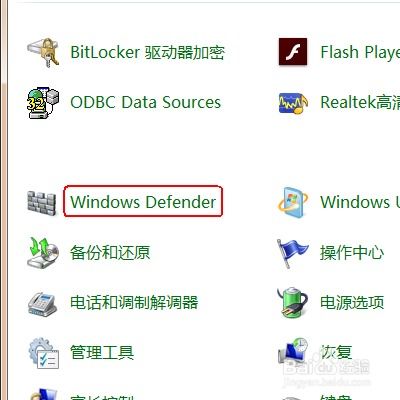Open the 备份和还原 link
This screenshot has height=400, width=400.
(110, 252)
